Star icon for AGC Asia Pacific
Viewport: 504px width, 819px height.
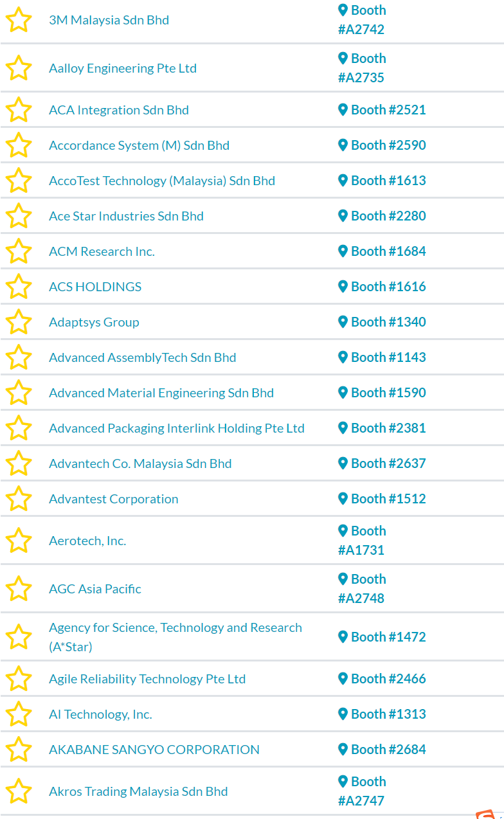tap(19, 589)
